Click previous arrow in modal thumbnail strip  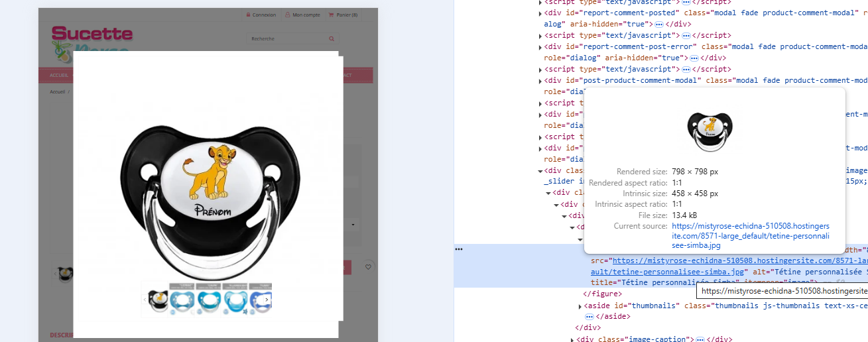click(x=145, y=300)
